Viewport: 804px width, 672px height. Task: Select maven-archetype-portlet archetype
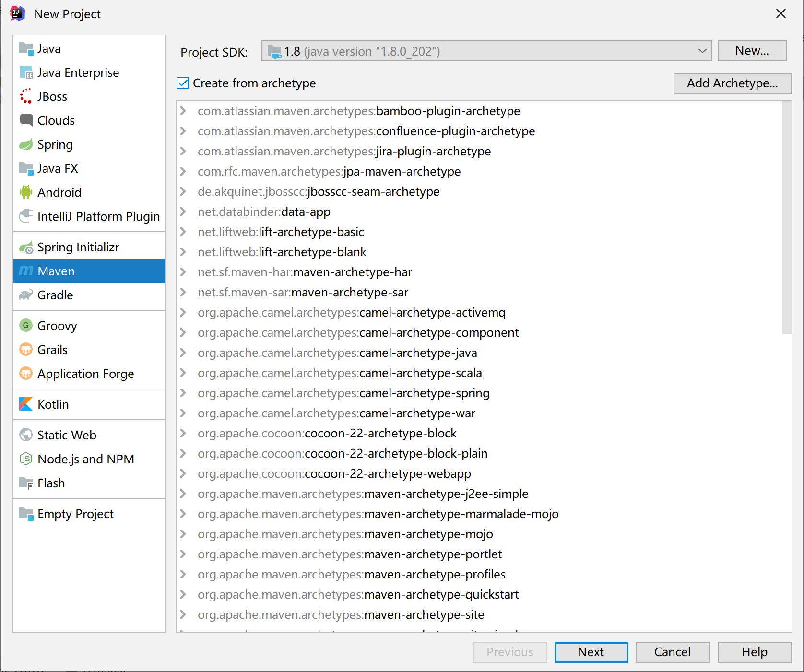coord(350,554)
